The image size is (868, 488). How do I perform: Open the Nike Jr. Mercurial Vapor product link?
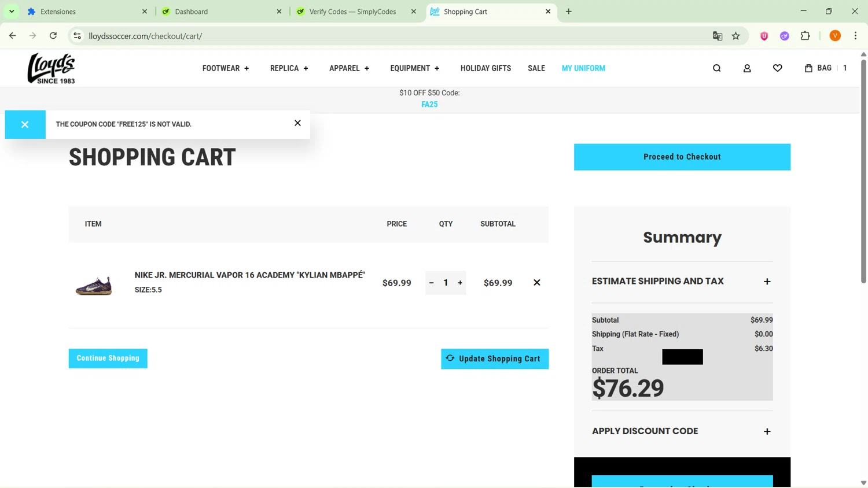[250, 275]
